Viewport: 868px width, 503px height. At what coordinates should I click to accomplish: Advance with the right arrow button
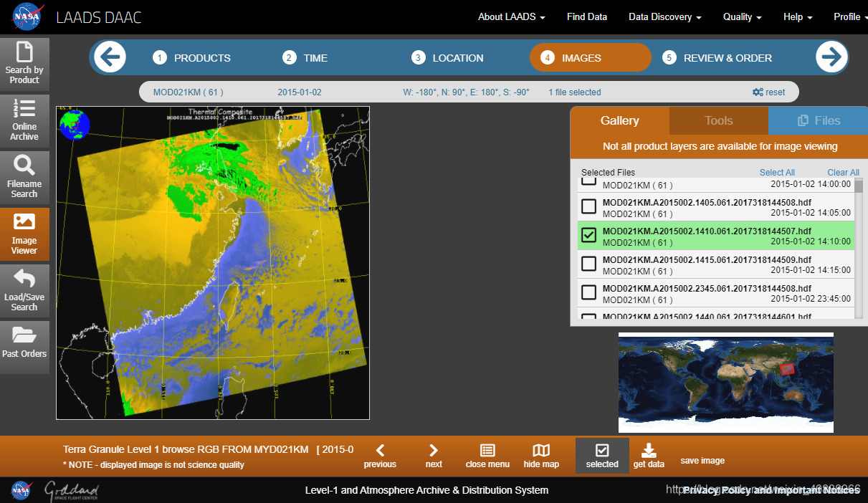click(831, 57)
